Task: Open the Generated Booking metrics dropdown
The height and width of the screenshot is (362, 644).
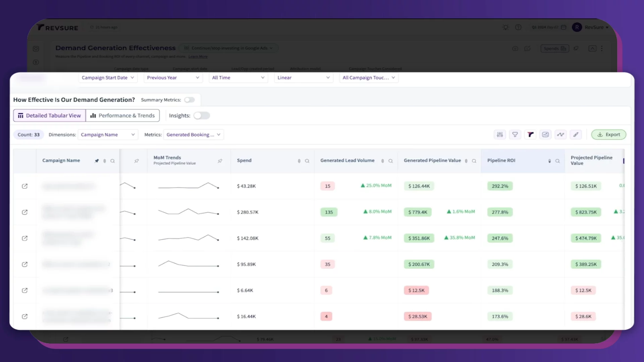Action: point(193,135)
